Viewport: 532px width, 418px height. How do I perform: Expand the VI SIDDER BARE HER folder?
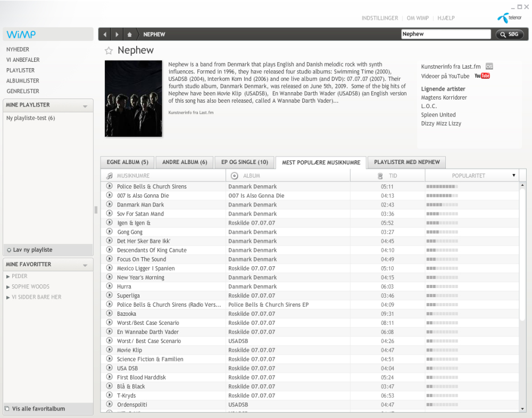pos(8,298)
